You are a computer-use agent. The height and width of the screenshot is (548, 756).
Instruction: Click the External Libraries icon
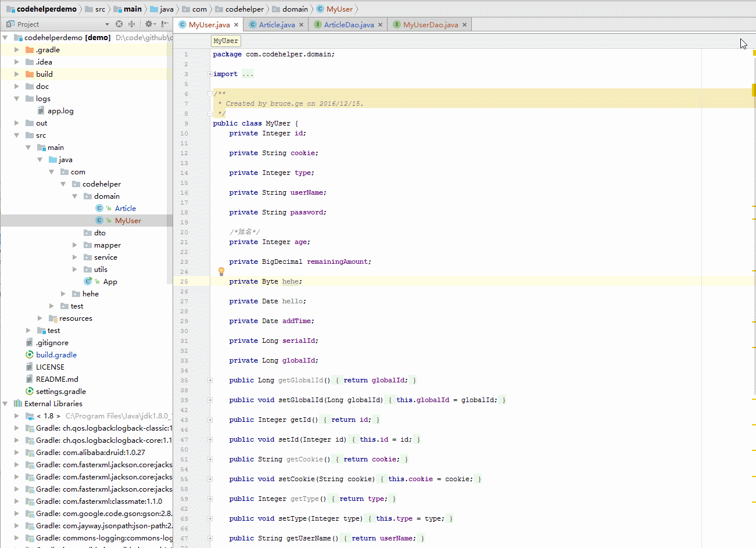tap(18, 403)
